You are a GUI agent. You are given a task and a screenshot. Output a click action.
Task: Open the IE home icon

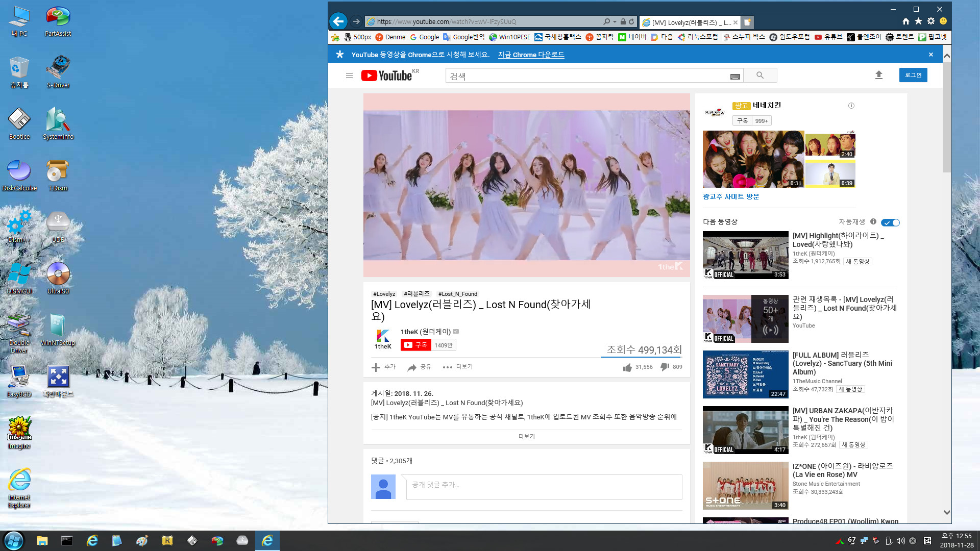pos(905,21)
